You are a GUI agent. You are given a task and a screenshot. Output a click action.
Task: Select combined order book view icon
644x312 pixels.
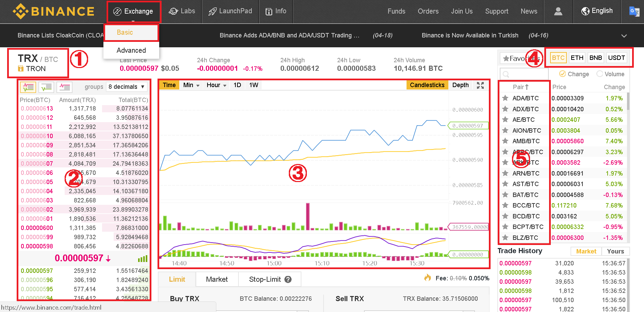[x=28, y=87]
